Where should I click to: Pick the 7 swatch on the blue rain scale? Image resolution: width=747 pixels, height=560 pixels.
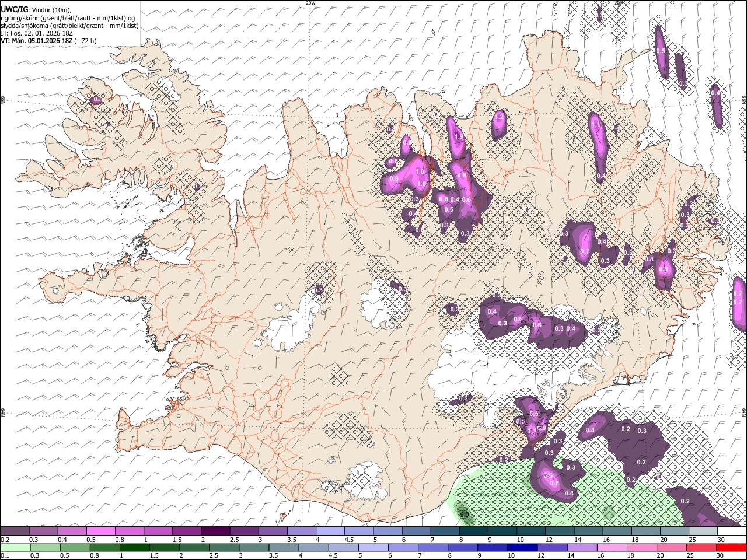click(x=432, y=548)
